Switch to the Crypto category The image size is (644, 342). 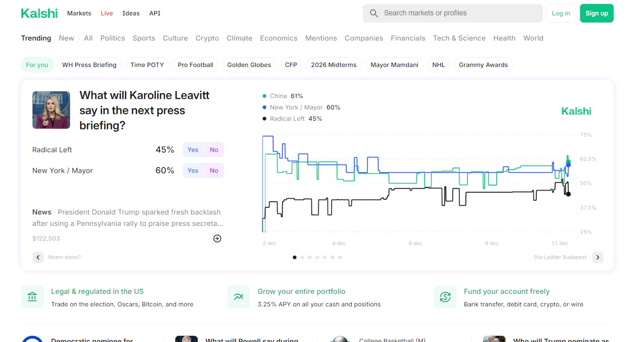pyautogui.click(x=207, y=38)
